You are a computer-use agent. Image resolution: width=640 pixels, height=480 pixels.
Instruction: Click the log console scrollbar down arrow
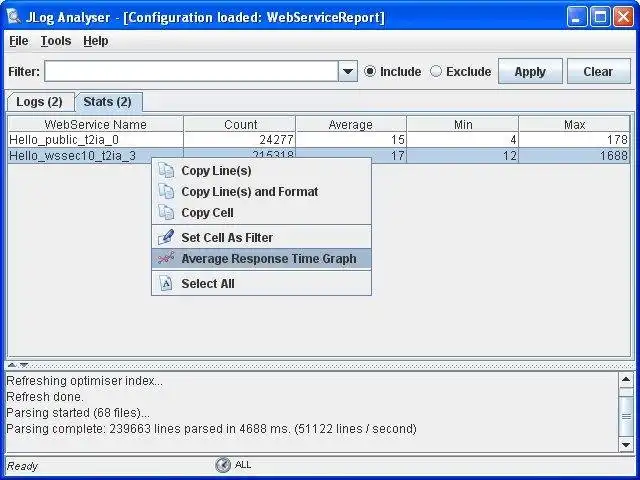click(x=626, y=444)
